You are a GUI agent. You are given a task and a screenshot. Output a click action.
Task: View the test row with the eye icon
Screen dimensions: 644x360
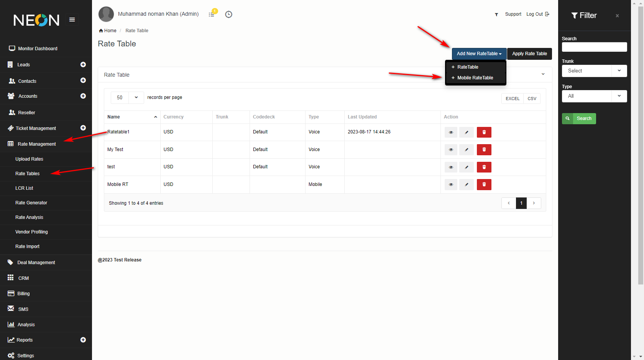tap(451, 167)
